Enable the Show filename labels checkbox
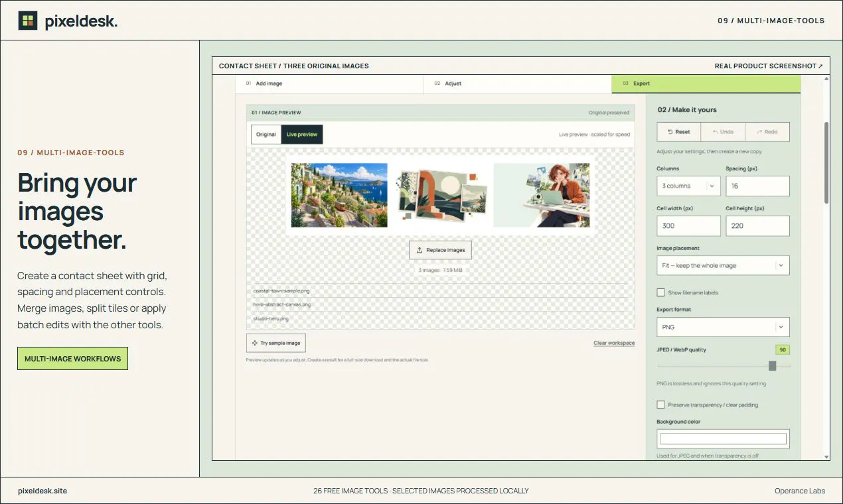 (660, 292)
